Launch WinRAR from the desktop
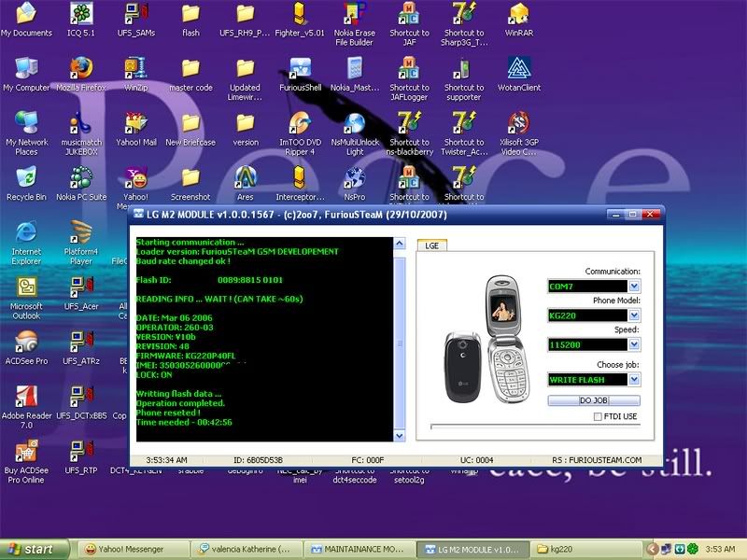The height and width of the screenshot is (560, 747). tap(519, 20)
